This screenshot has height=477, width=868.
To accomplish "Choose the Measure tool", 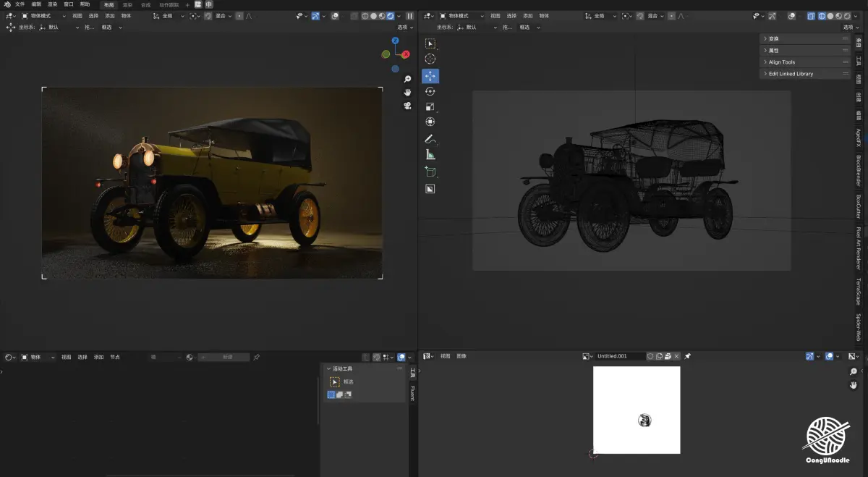I will 430,154.
